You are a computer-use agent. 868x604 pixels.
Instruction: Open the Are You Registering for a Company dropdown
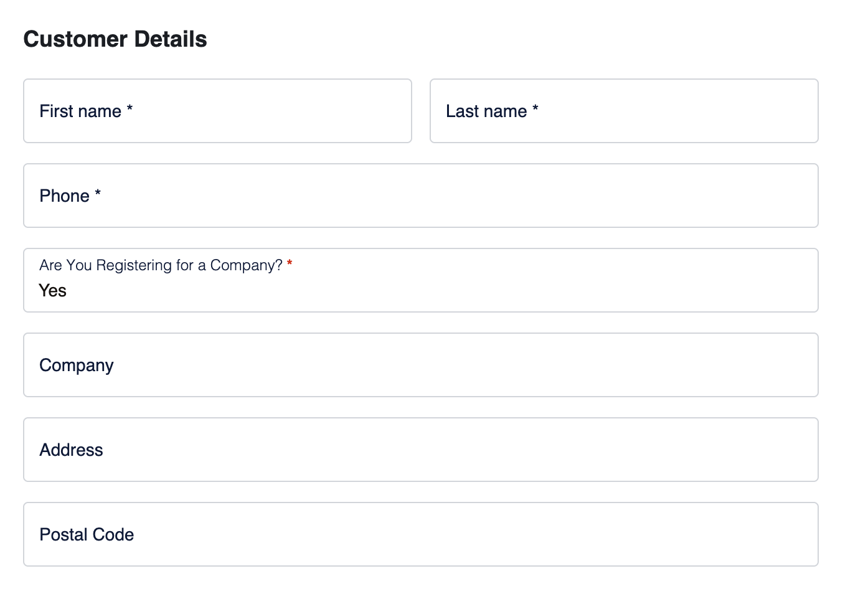click(x=421, y=280)
